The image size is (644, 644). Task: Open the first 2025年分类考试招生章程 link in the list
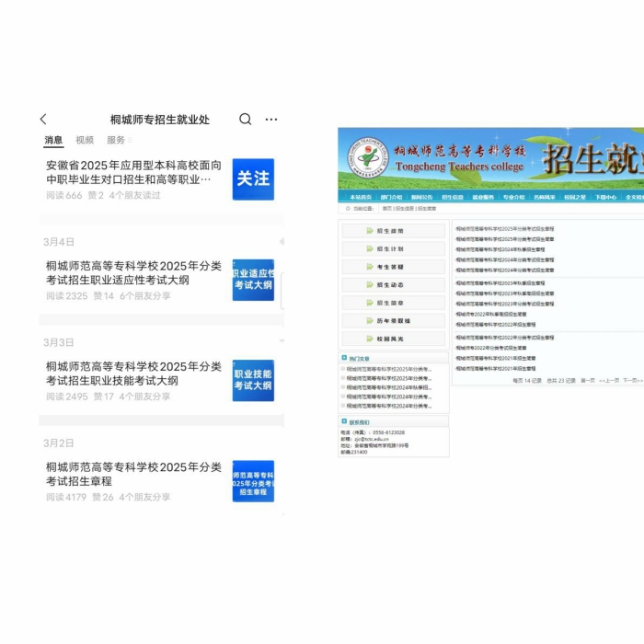click(505, 227)
